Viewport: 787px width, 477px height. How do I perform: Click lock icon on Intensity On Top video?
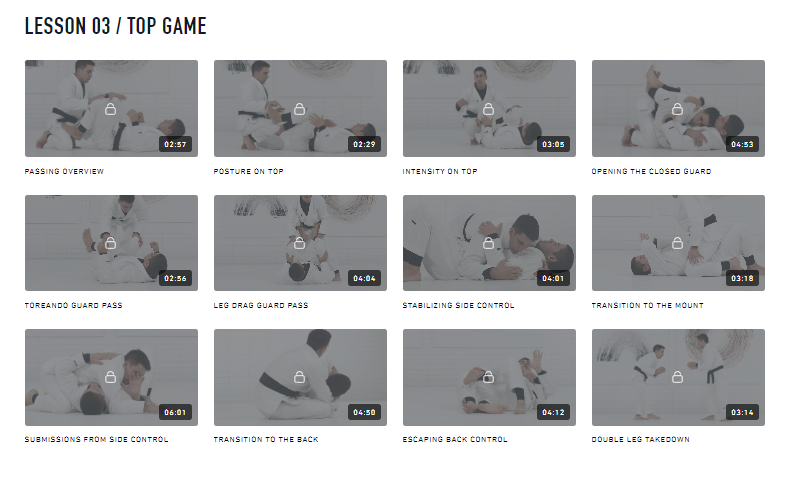[x=488, y=109]
